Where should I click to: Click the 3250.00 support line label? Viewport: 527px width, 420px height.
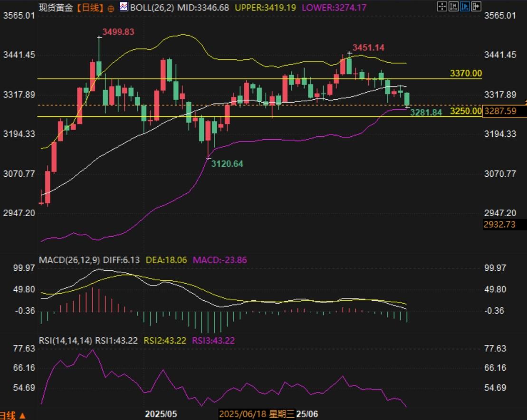pyautogui.click(x=466, y=111)
